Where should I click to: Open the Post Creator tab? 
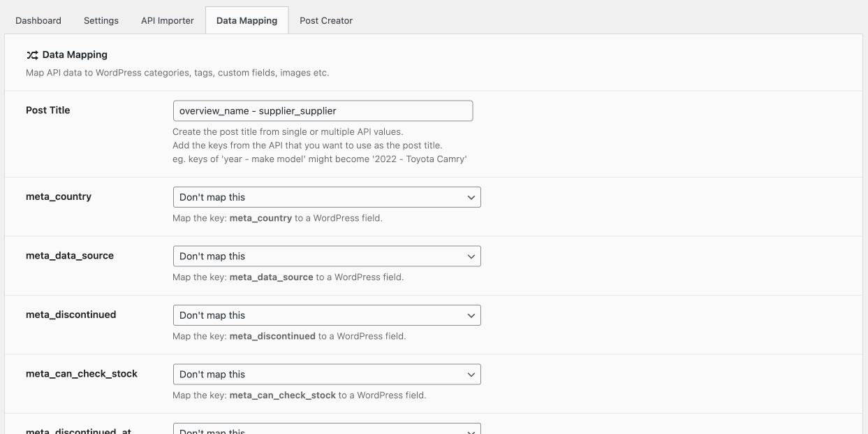click(326, 20)
